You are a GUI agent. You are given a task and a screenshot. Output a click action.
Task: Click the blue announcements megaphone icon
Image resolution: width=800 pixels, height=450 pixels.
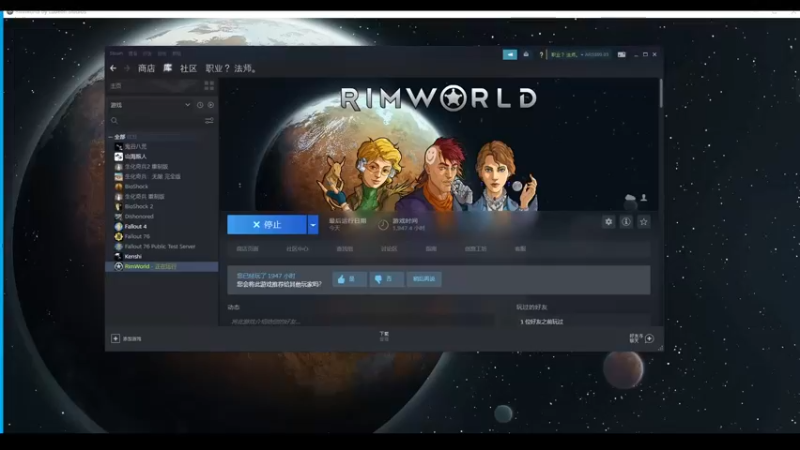510,55
